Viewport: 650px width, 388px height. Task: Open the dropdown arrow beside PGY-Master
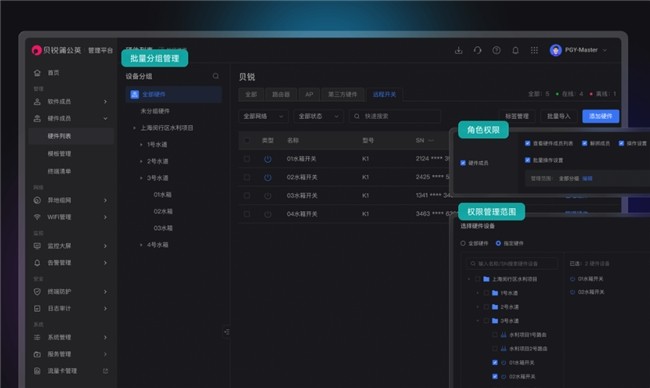coord(605,50)
